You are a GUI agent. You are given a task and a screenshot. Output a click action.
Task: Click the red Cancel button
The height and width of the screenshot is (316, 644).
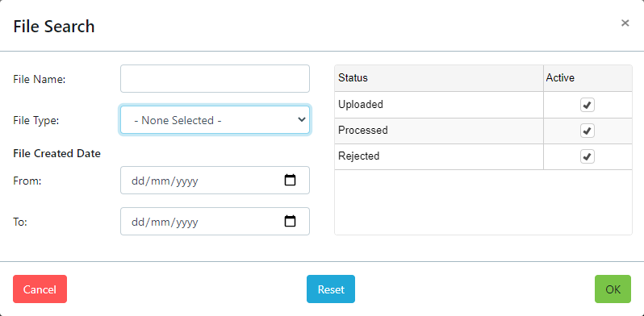click(x=40, y=289)
